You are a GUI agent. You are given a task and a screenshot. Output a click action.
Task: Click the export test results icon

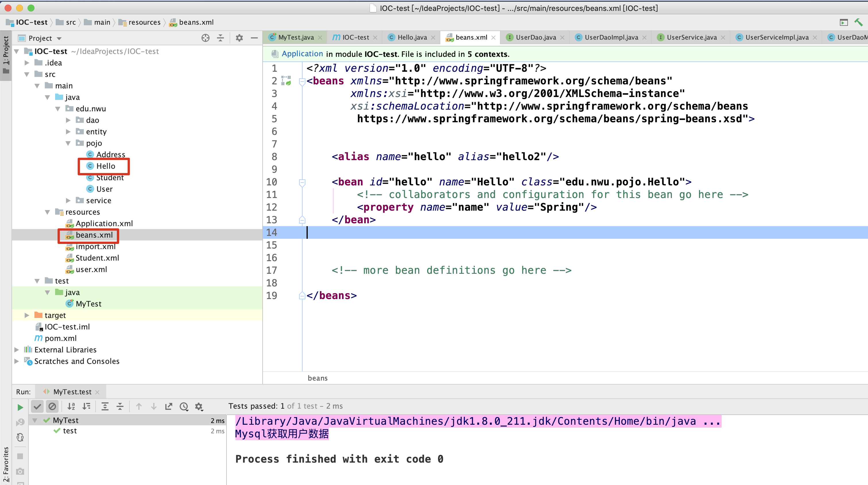[x=168, y=406]
